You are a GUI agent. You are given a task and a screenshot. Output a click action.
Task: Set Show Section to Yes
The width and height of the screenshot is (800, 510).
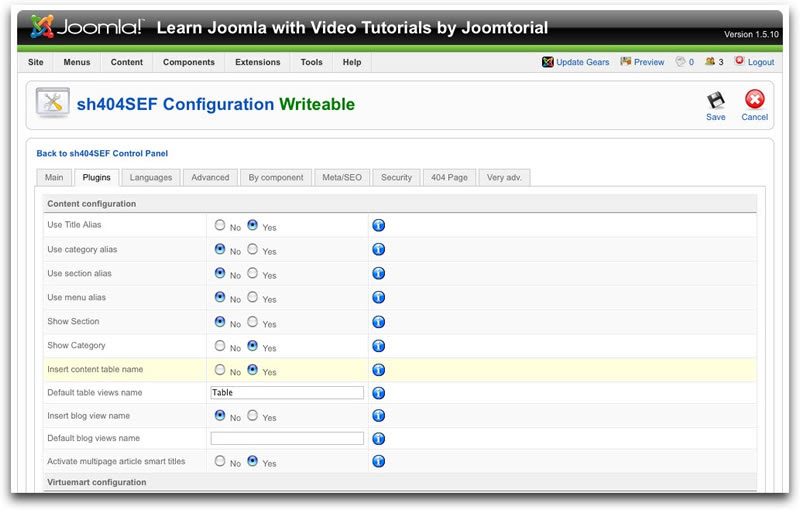pos(253,321)
